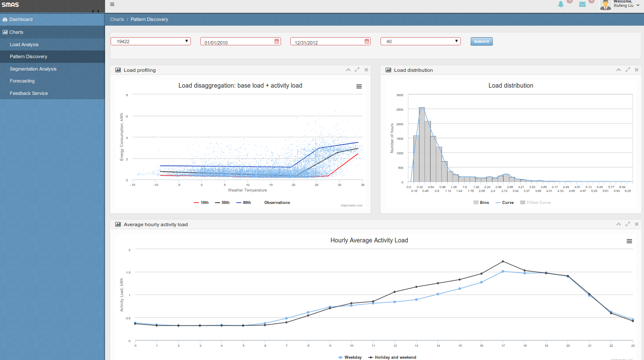
Task: Click the Charts breadcrumb link
Action: (x=117, y=19)
